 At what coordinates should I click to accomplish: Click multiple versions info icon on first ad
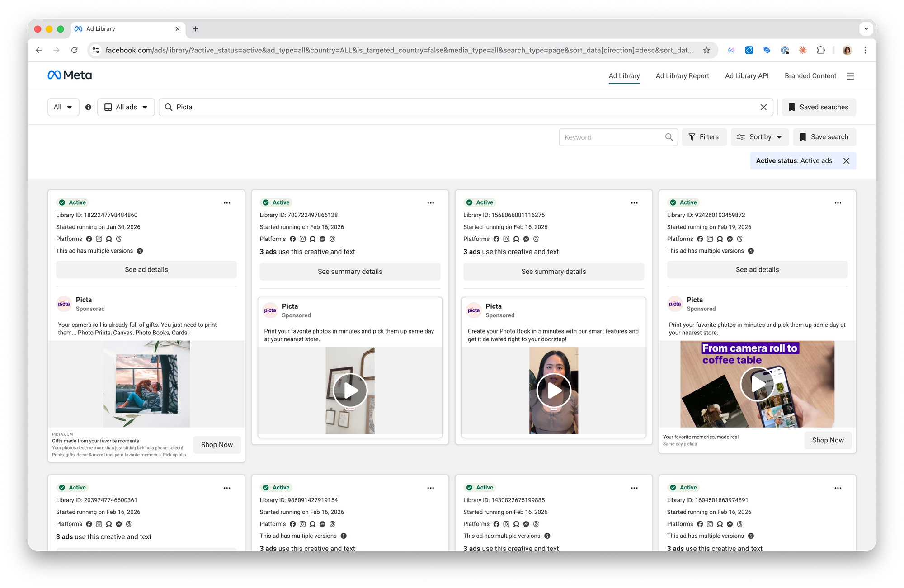[140, 251]
